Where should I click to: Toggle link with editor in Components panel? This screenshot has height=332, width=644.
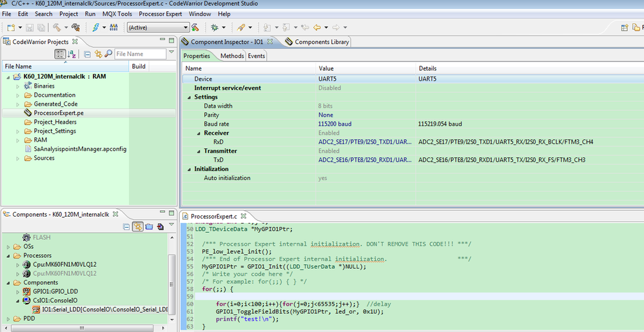pyautogui.click(x=138, y=226)
